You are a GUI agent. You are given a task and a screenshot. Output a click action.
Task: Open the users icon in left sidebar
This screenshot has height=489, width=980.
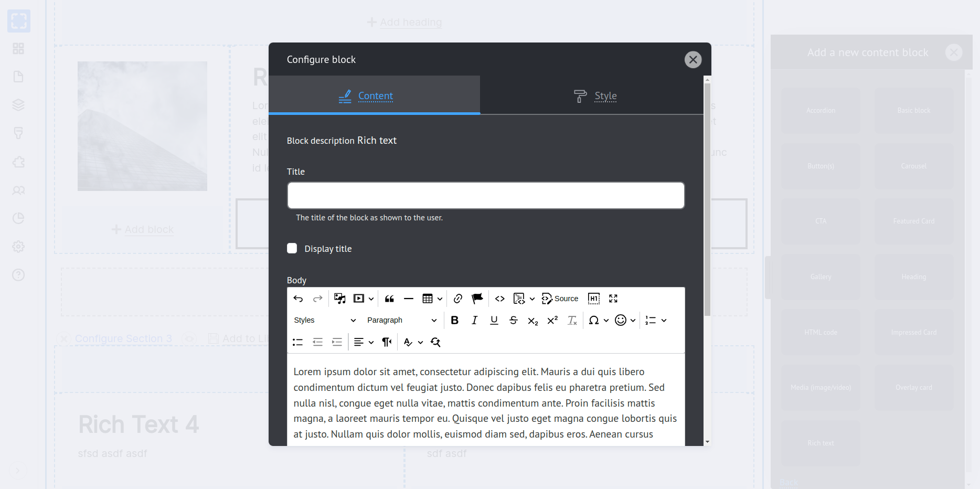[18, 190]
